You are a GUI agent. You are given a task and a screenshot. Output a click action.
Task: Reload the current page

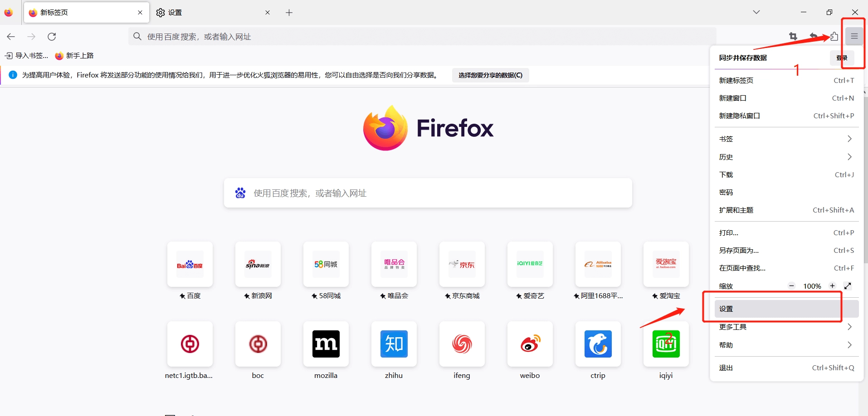(x=52, y=36)
